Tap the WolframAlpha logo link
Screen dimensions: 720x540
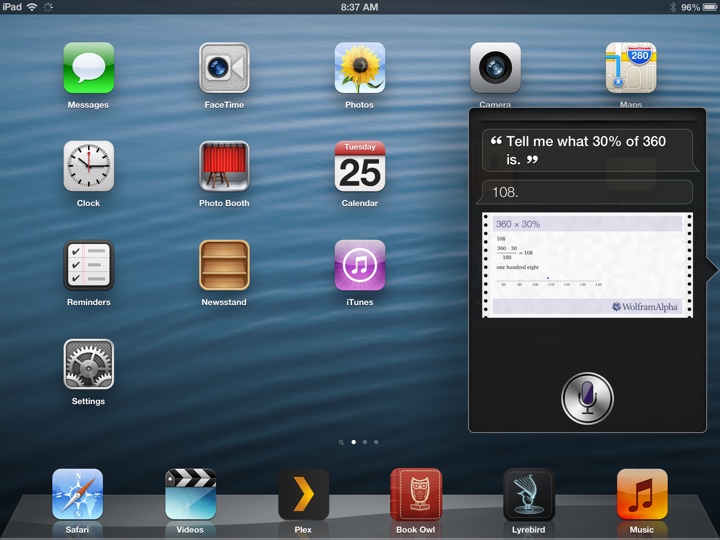click(x=645, y=307)
